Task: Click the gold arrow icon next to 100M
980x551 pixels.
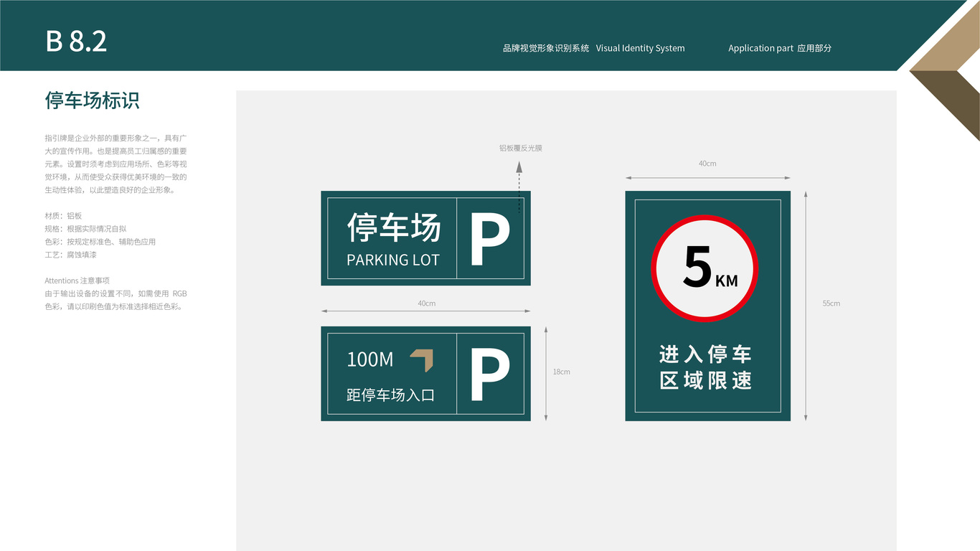Action: tap(422, 360)
